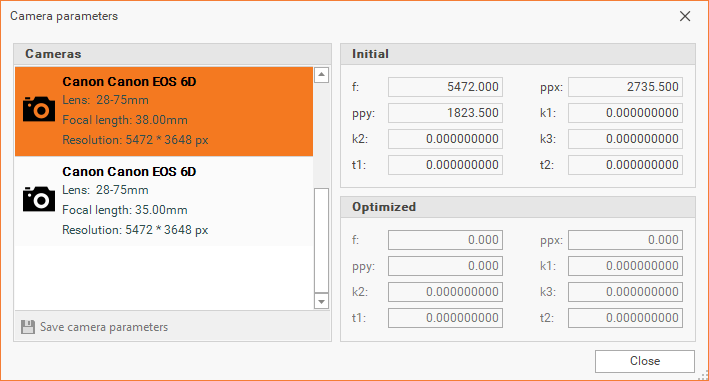
Task: Click the Initial f field 5472.000
Action: [x=445, y=87]
